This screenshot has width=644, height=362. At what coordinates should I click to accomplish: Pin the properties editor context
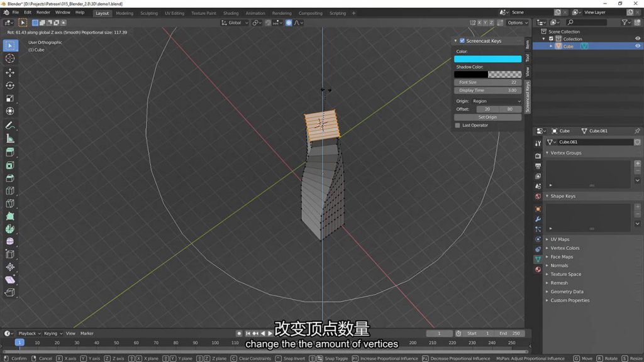click(637, 131)
